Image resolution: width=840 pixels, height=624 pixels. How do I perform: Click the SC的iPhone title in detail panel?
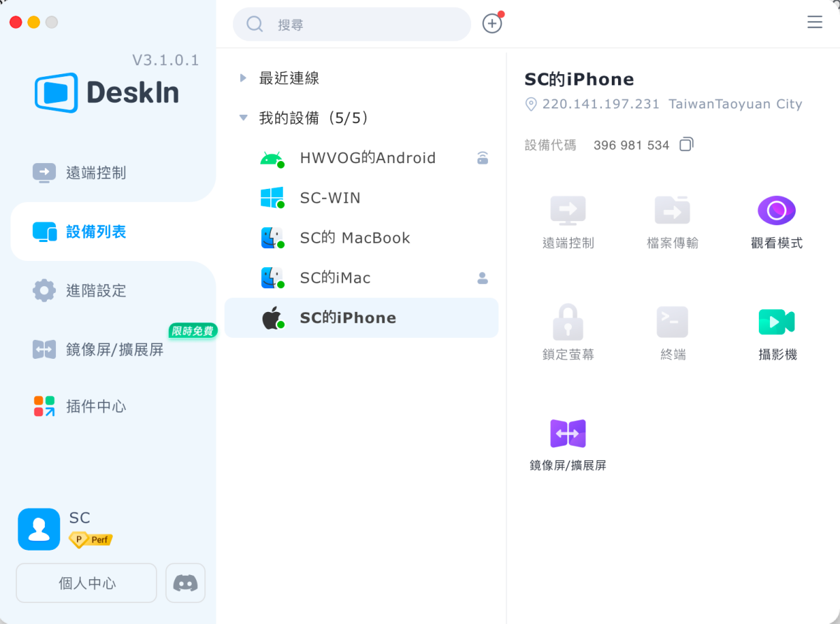coord(579,79)
